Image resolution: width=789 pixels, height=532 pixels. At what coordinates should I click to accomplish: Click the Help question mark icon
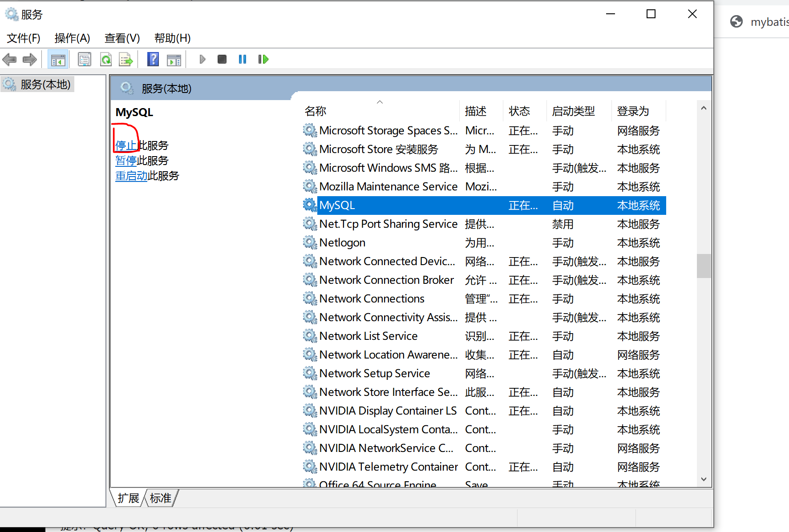click(153, 59)
